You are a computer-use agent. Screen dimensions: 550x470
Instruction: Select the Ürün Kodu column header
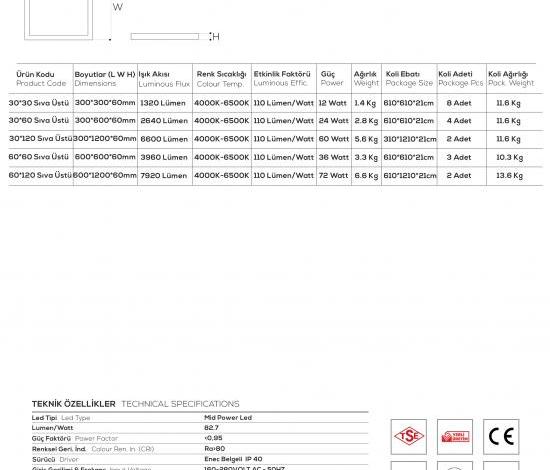click(x=41, y=79)
